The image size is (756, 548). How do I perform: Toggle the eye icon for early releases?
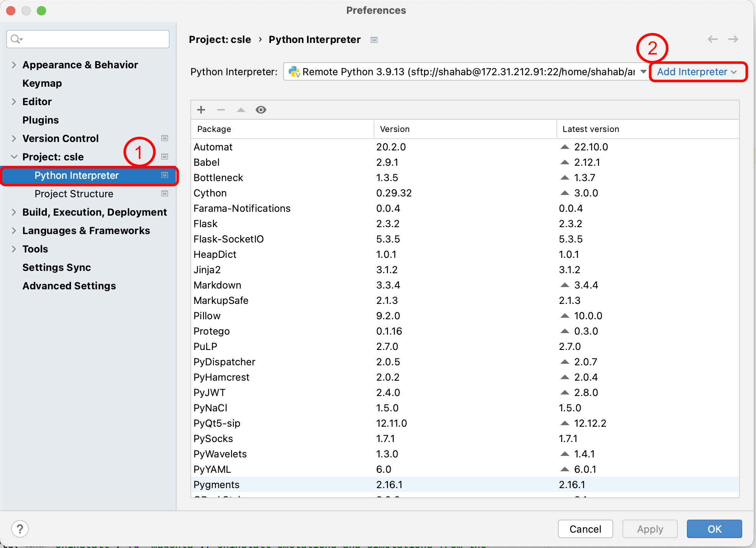261,110
